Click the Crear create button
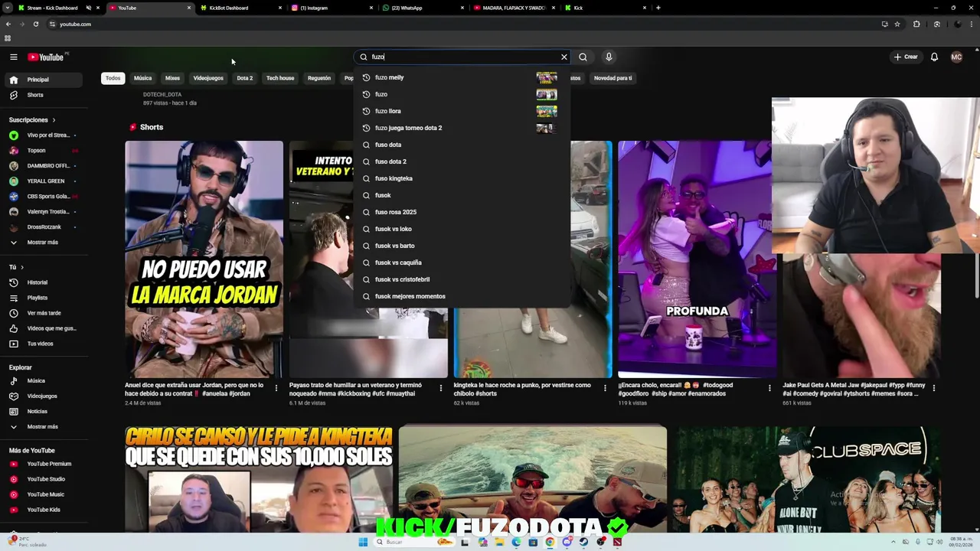The image size is (980, 551). click(905, 57)
